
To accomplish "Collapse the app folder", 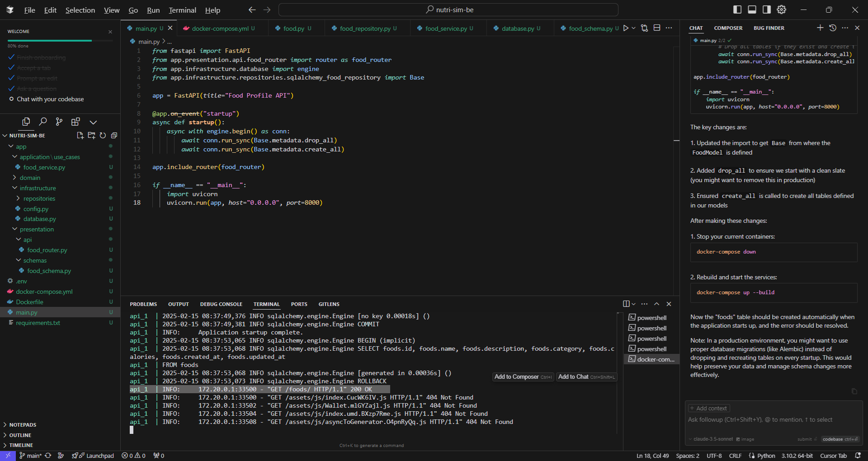I will tap(11, 146).
